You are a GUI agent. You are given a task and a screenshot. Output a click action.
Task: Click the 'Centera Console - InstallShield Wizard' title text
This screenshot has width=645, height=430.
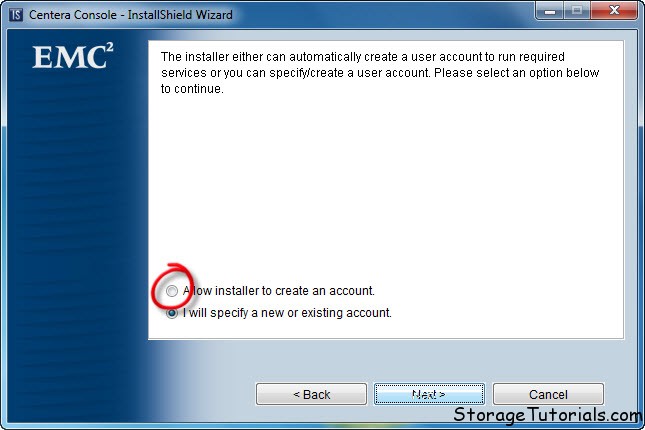pyautogui.click(x=131, y=15)
